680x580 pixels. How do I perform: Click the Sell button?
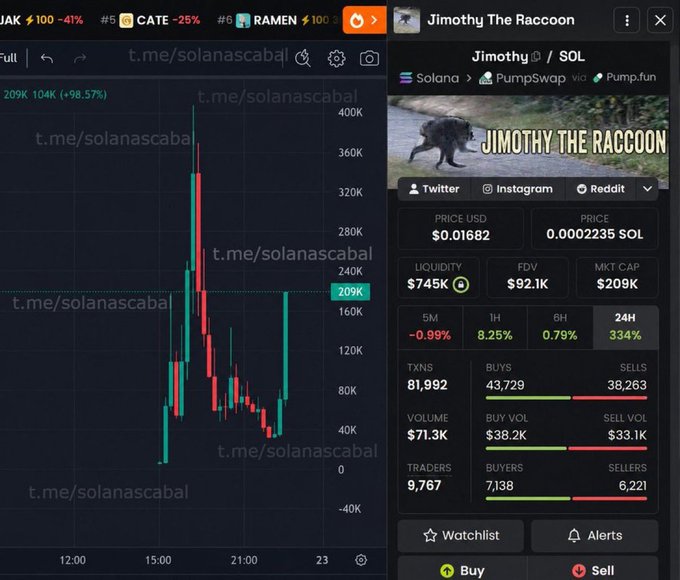tap(593, 570)
